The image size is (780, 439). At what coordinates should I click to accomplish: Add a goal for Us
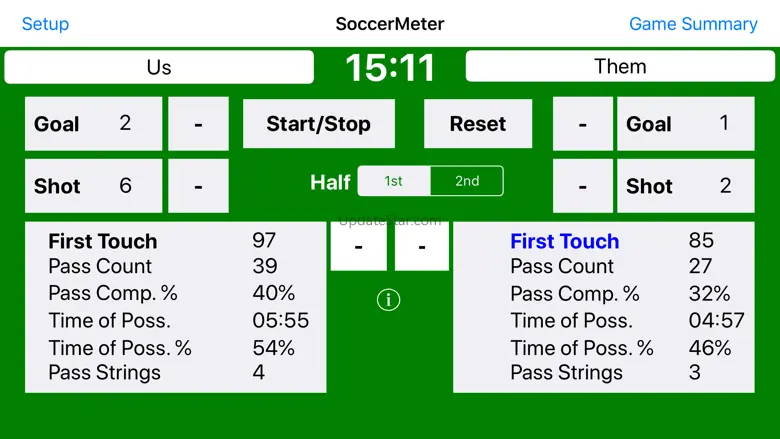(x=93, y=124)
